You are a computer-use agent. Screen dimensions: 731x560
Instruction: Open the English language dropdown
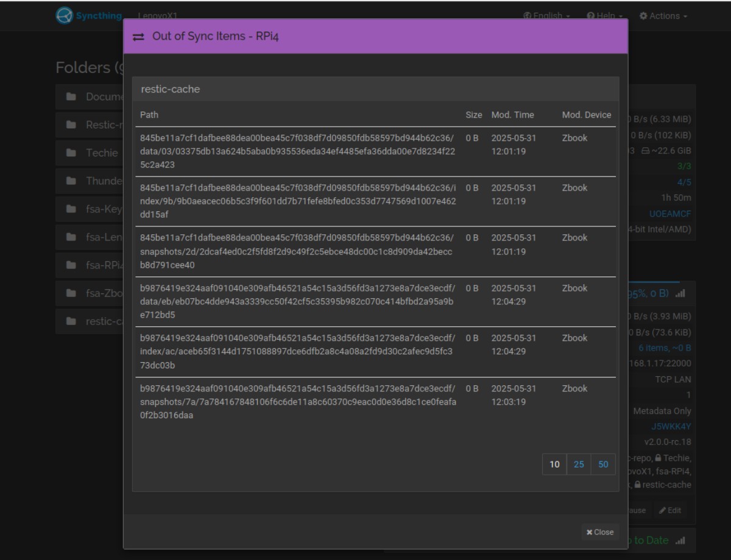[x=546, y=16]
